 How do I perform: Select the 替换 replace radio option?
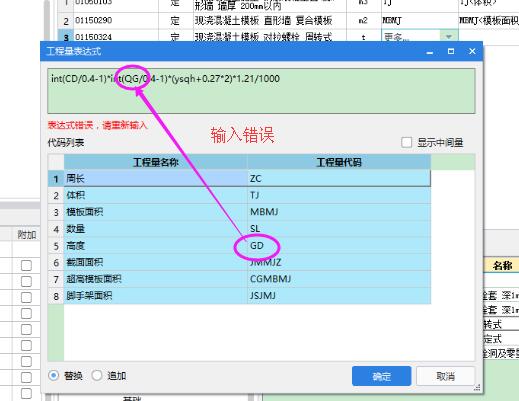point(54,376)
